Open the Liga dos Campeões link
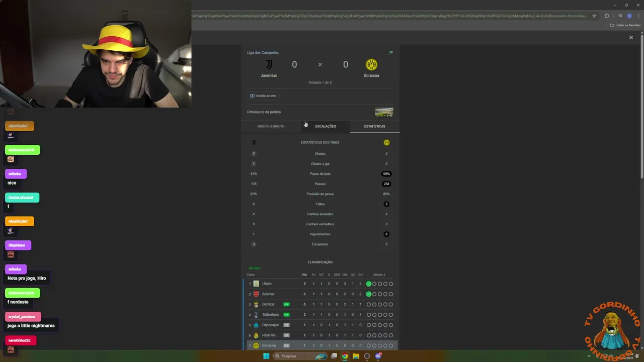Screen dimensions: 644x362 click(x=263, y=52)
